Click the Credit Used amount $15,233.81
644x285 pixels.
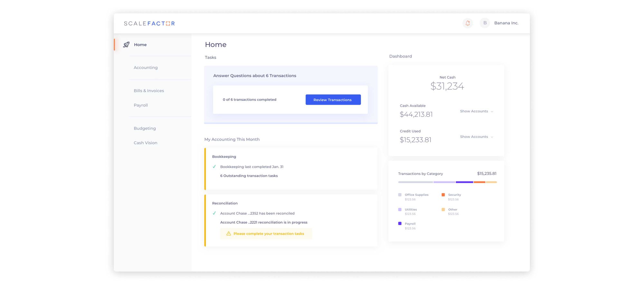[415, 140]
